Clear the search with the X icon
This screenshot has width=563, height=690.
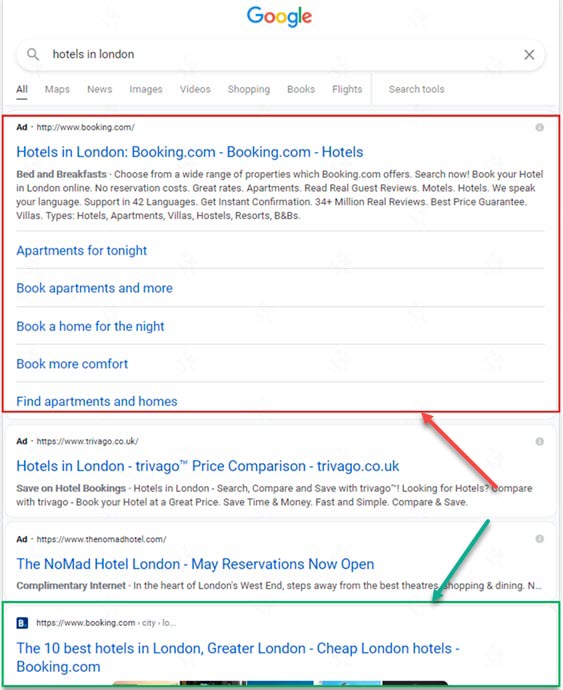pos(529,55)
